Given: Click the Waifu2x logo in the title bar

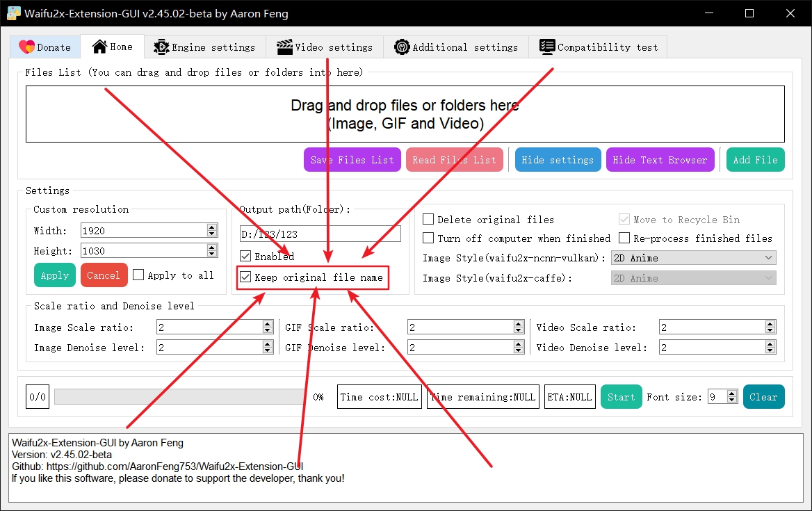Looking at the screenshot, I should [15, 13].
